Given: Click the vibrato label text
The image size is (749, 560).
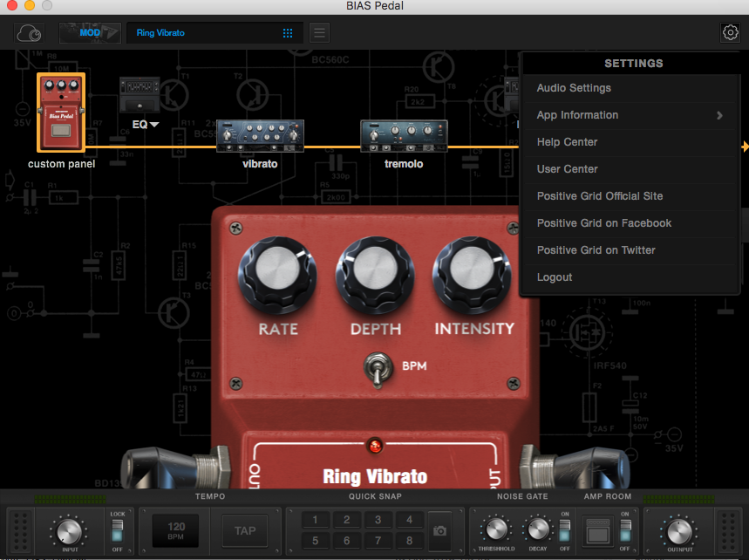Looking at the screenshot, I should coord(260,164).
